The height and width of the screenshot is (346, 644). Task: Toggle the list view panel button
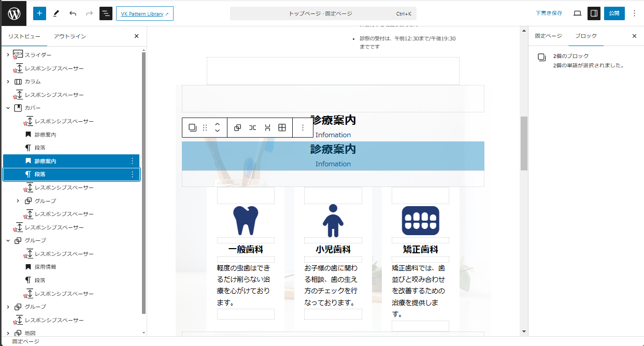coord(106,13)
